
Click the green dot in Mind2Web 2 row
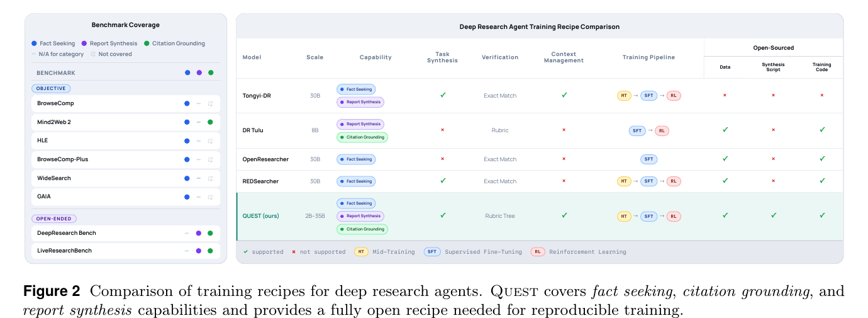click(x=210, y=122)
